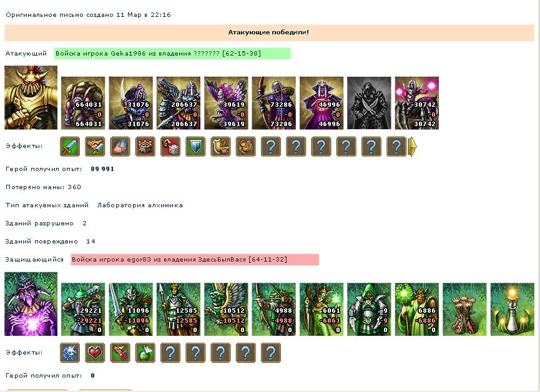Select attacker unit with 206637 troops
540x392 pixels.
pyautogui.click(x=179, y=103)
